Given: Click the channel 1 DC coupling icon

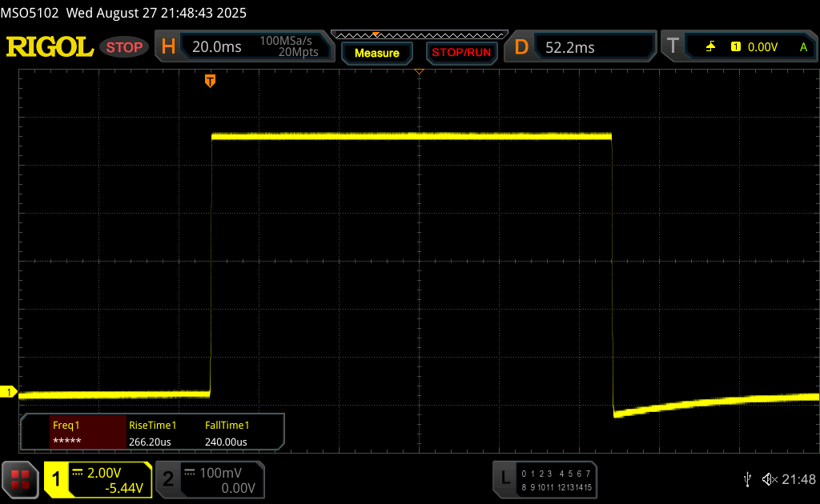Looking at the screenshot, I should pos(78,473).
